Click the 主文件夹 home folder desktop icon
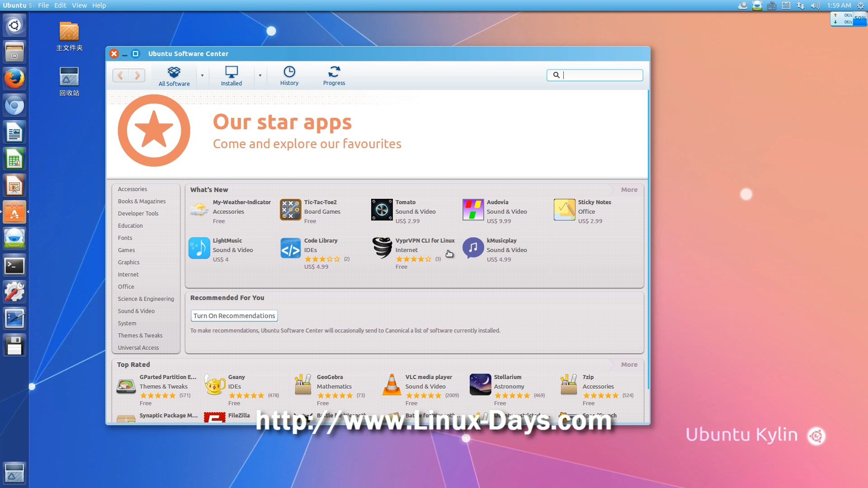The width and height of the screenshot is (868, 488). coord(69,37)
